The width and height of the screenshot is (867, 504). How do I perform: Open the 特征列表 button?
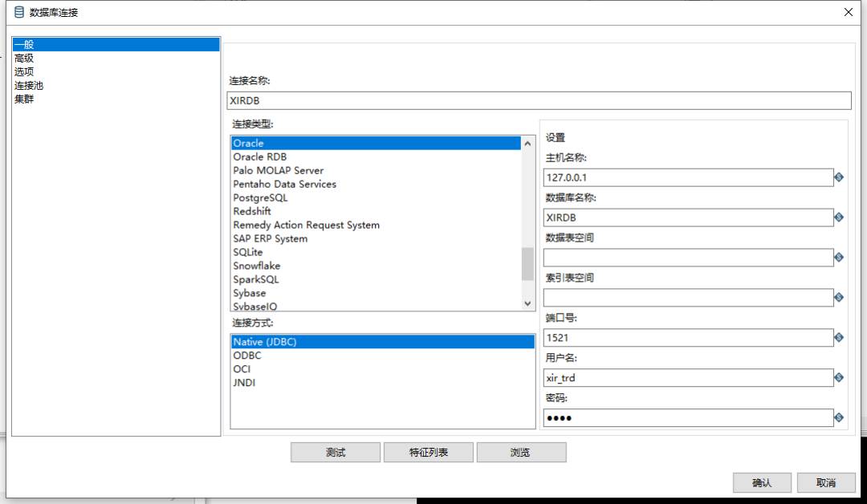pyautogui.click(x=429, y=452)
